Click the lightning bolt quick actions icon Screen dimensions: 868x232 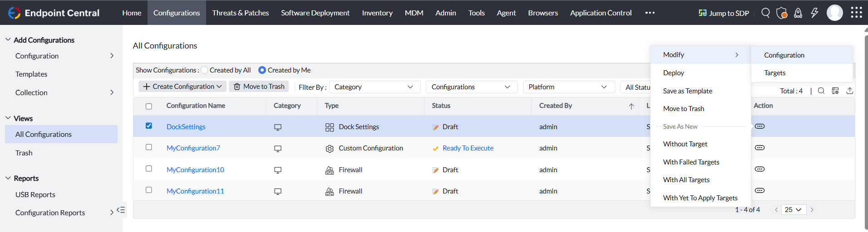[x=814, y=13]
